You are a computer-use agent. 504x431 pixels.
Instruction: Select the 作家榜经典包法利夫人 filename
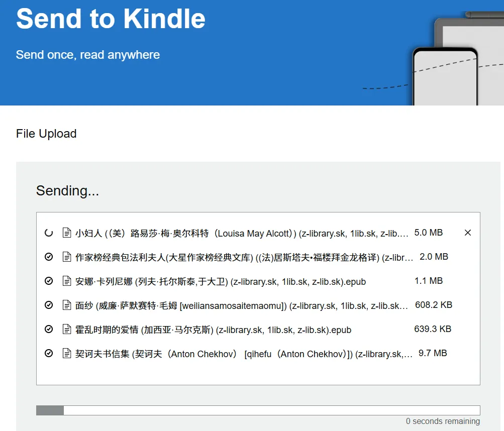point(244,257)
